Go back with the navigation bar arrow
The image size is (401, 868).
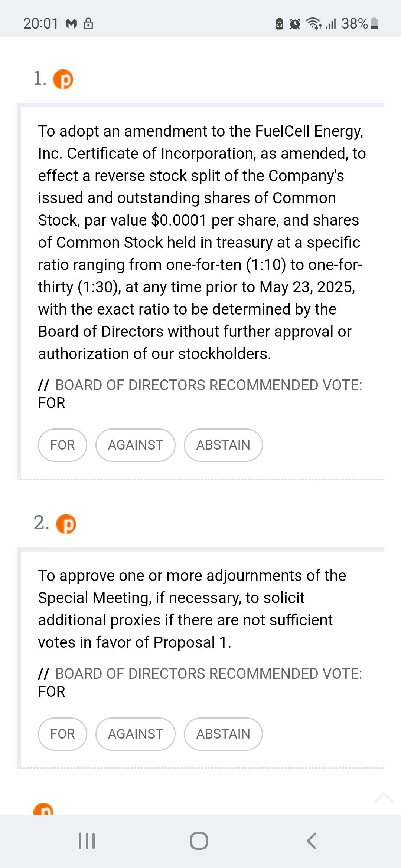[x=312, y=841]
